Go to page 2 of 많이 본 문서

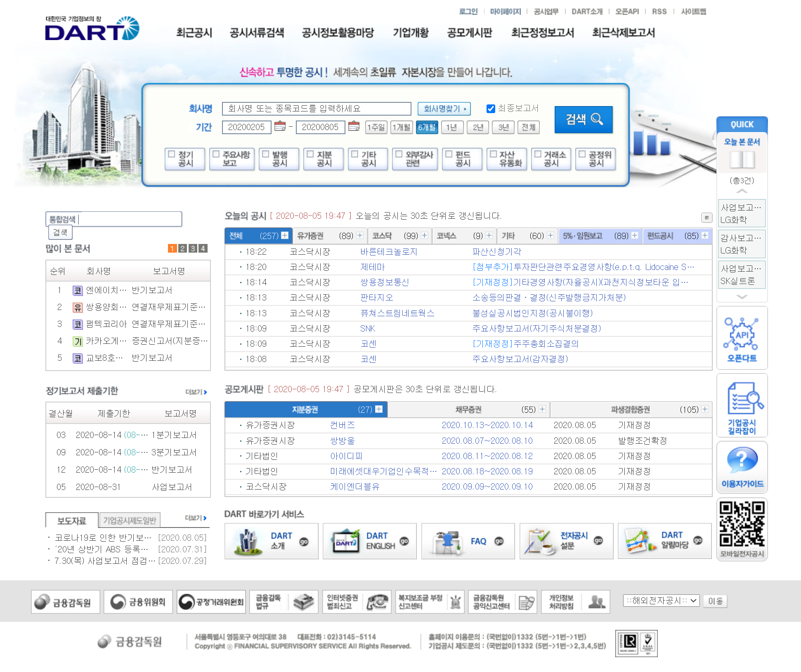[x=182, y=248]
